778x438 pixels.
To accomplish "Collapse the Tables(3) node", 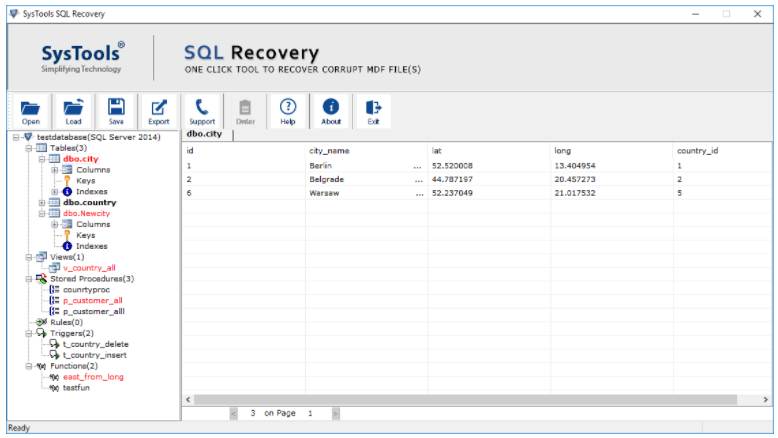I will click(x=29, y=148).
